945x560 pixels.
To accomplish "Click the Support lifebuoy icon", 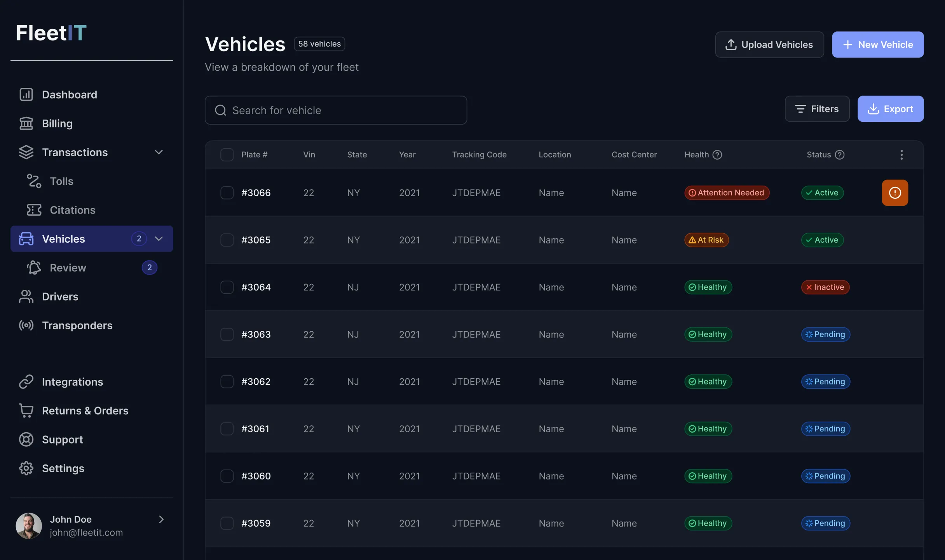I will tap(26, 439).
